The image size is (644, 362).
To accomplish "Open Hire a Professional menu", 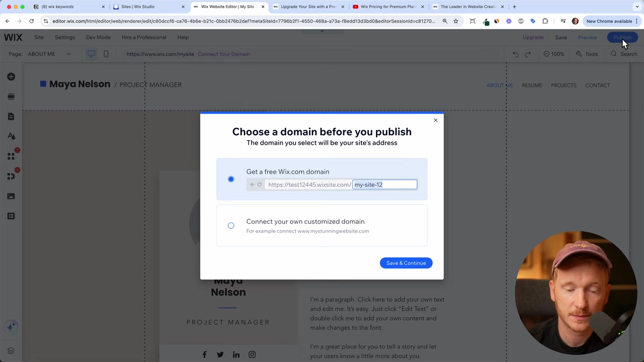I will pyautogui.click(x=144, y=37).
